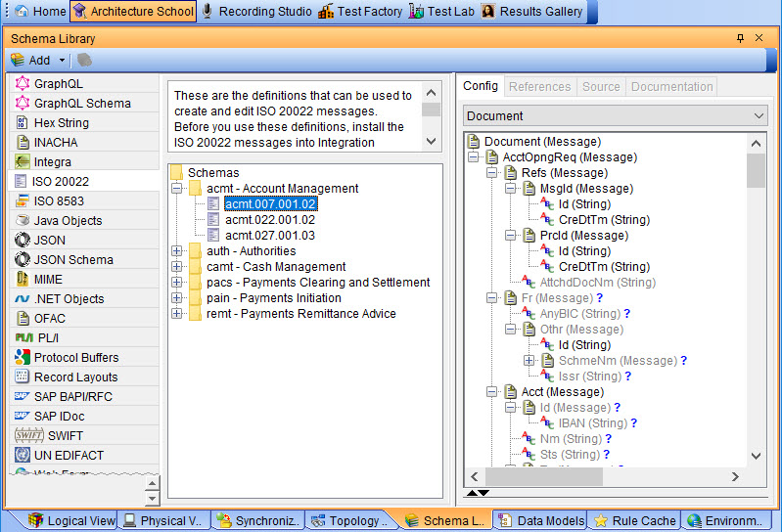Select GraphQL schema type icon
This screenshot has width=782, height=532.
[22, 83]
